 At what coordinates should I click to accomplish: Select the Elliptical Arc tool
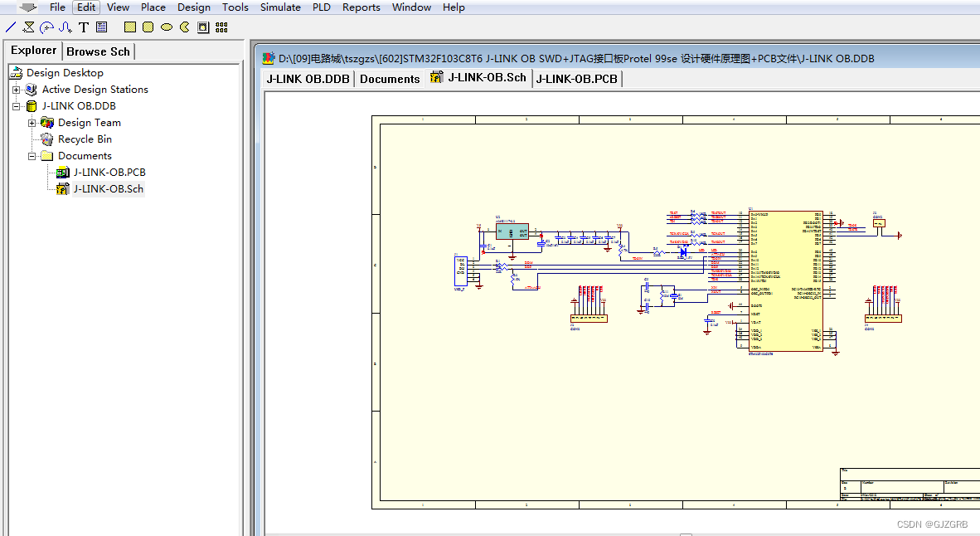pyautogui.click(x=47, y=27)
